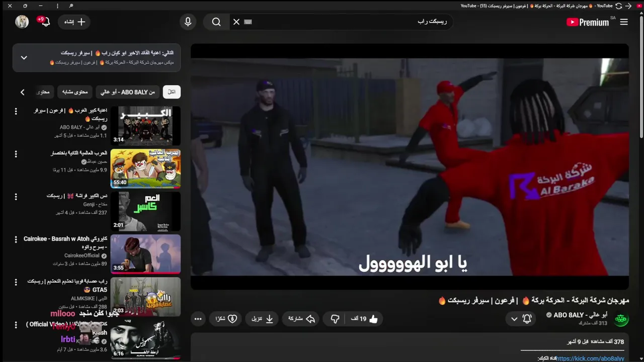Reload page using window title bar icon
Image resolution: width=644 pixels, height=362 pixels.
pos(619,6)
